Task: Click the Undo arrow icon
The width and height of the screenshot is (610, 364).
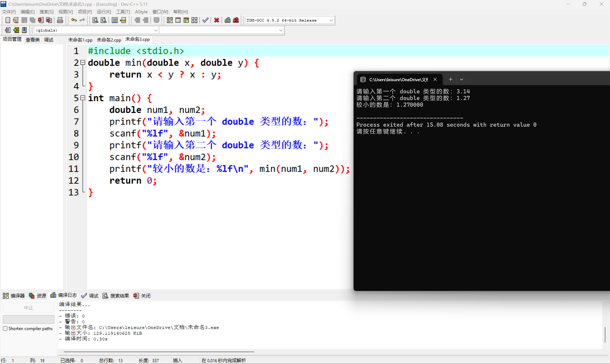Action: pos(74,20)
